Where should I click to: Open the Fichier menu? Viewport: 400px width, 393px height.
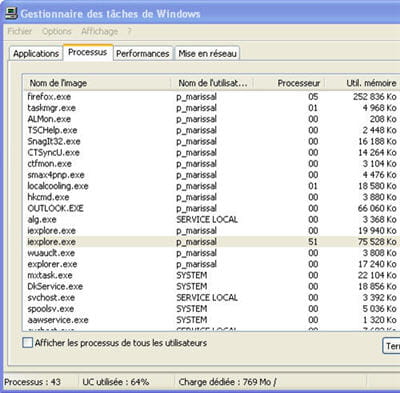(20, 31)
